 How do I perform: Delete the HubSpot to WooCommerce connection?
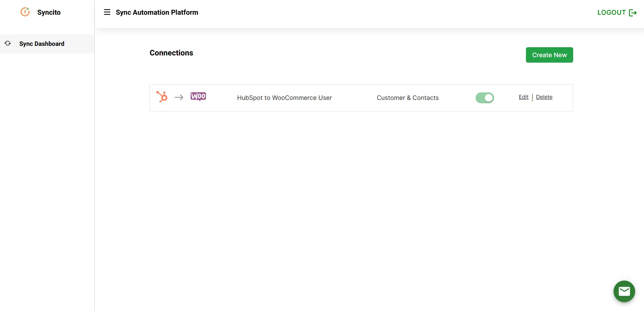coord(544,97)
